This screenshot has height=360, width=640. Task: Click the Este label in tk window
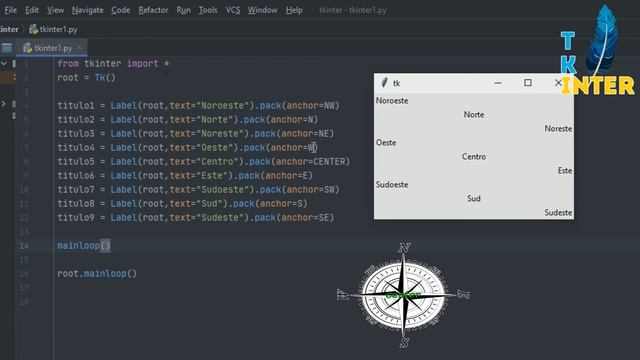[x=565, y=171]
